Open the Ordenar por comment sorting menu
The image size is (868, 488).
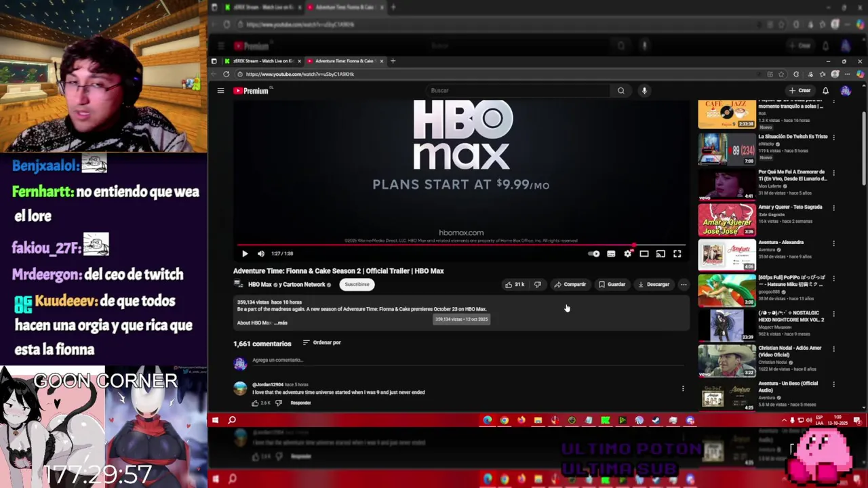(321, 342)
